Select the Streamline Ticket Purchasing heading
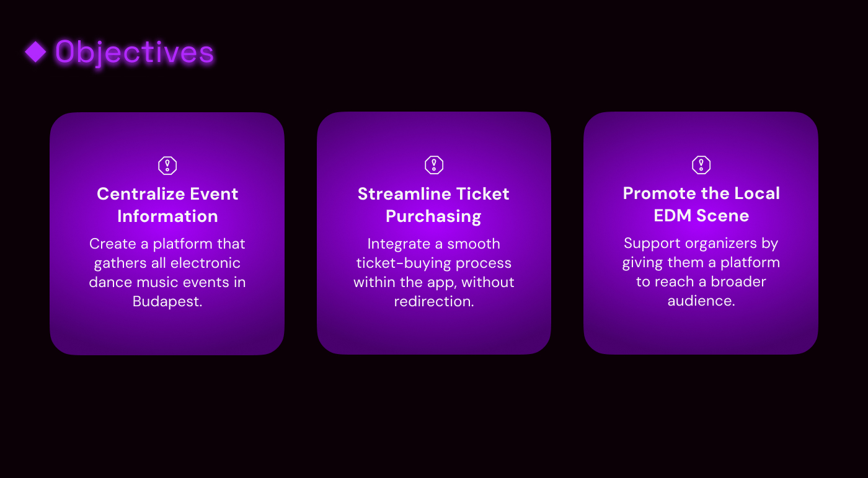Viewport: 868px width, 478px height. tap(433, 205)
